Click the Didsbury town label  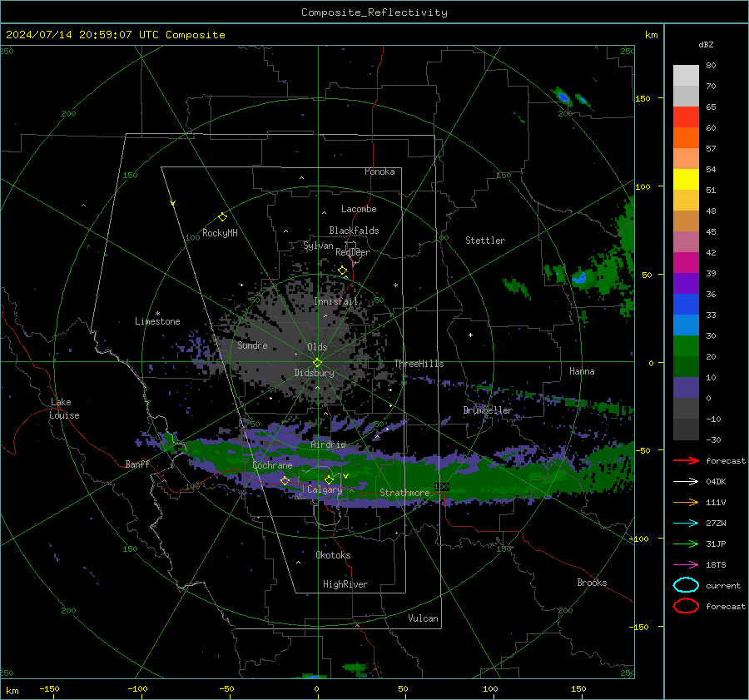pyautogui.click(x=314, y=373)
